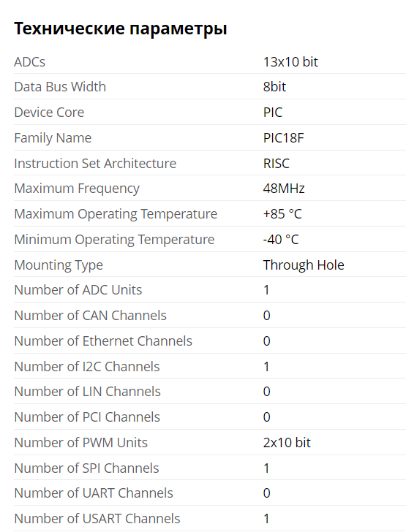This screenshot has width=406, height=532.
Task: Select the Mounting Type label
Action: (59, 265)
